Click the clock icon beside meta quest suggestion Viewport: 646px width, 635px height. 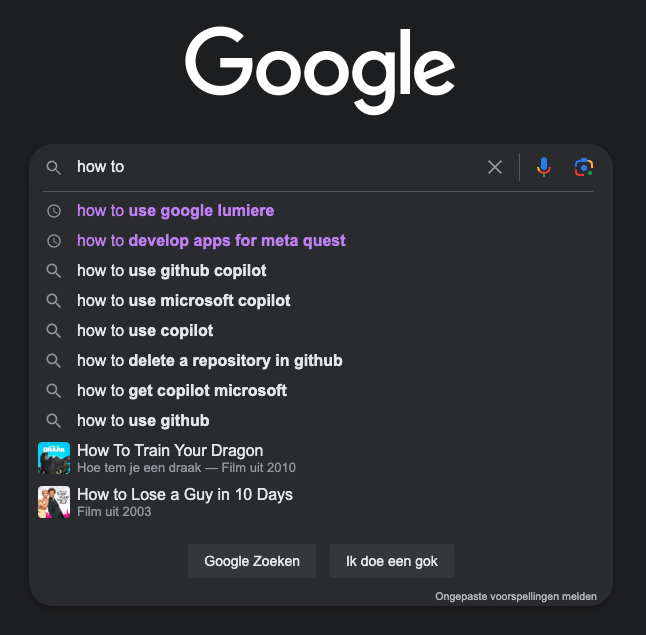[54, 241]
